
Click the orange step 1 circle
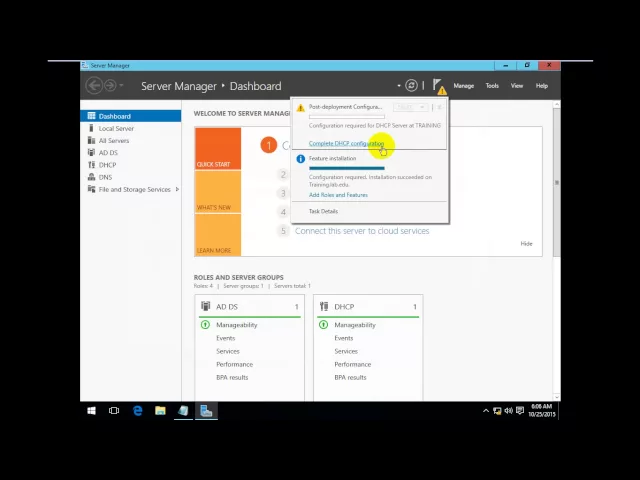(269, 145)
